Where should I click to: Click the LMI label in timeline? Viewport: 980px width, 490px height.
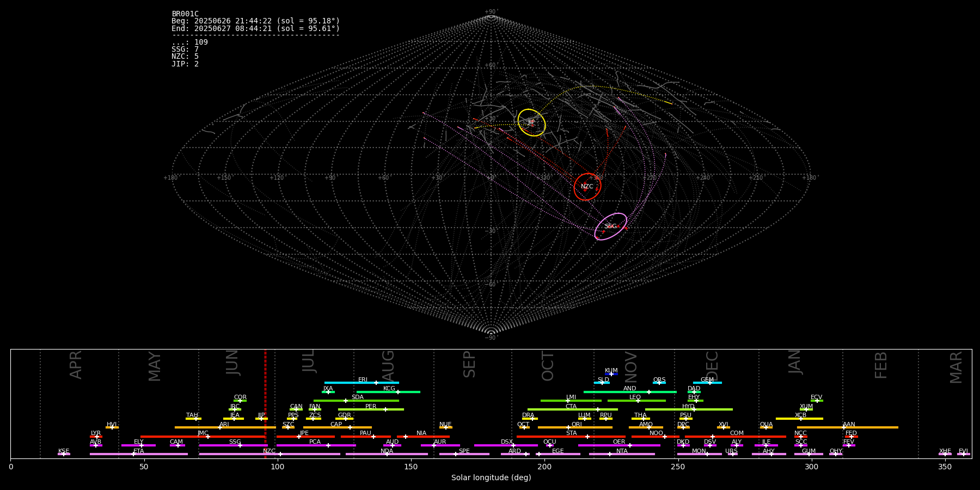[571, 397]
